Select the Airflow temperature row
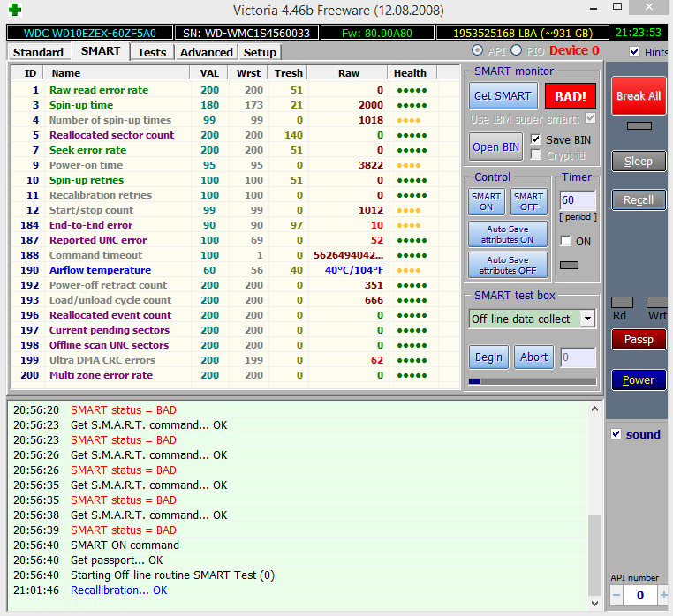The image size is (673, 616). coord(235,270)
